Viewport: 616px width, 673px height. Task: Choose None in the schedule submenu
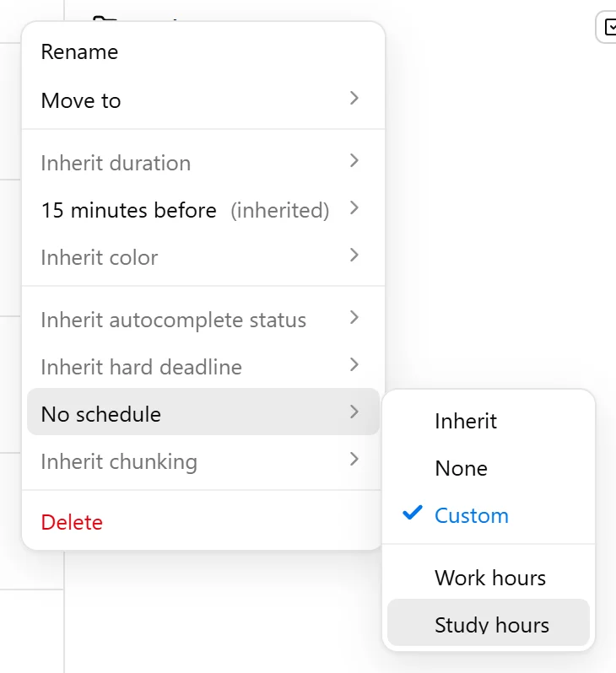coord(489,468)
